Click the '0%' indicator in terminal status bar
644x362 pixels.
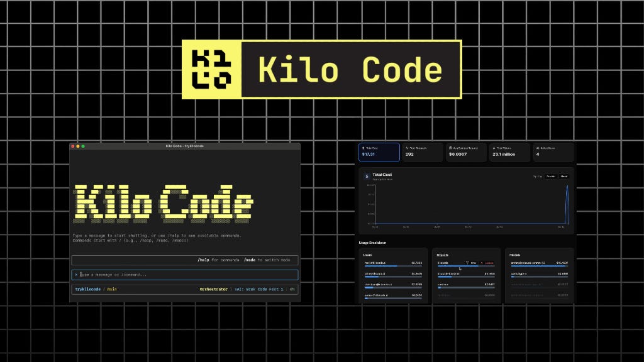292,289
